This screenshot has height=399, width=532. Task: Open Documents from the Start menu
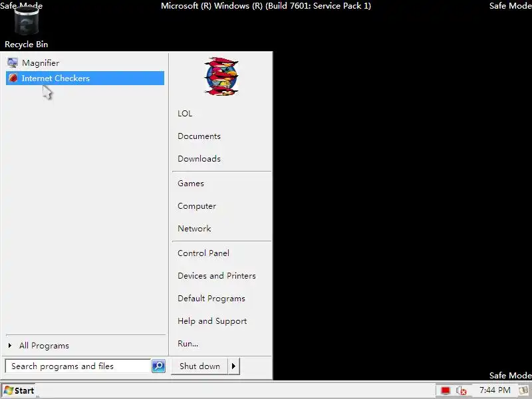pos(199,136)
